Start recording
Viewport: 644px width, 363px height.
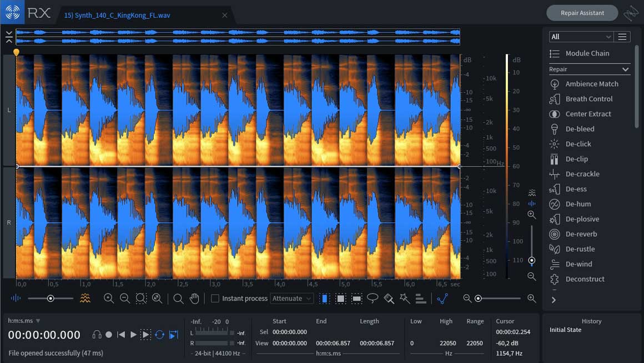[109, 335]
